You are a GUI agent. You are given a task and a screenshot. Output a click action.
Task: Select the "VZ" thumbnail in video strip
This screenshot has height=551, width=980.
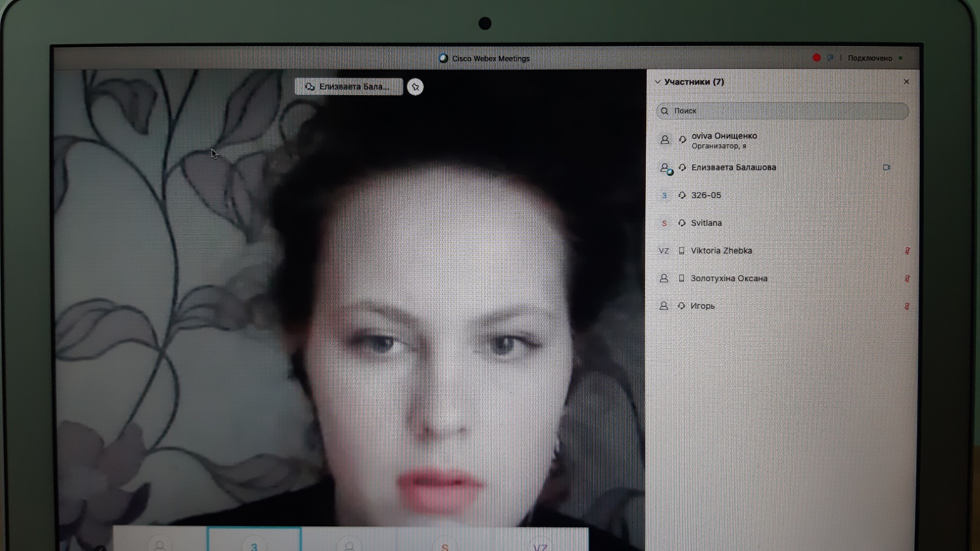pos(539,540)
